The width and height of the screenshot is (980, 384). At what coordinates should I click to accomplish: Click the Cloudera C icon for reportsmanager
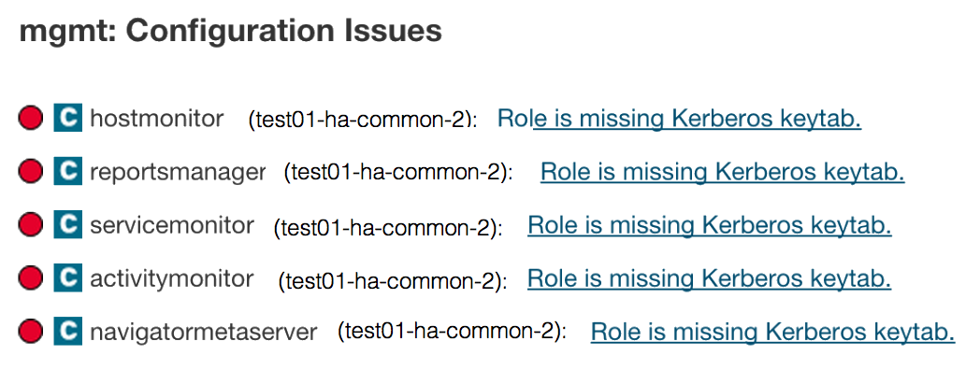pos(67,172)
